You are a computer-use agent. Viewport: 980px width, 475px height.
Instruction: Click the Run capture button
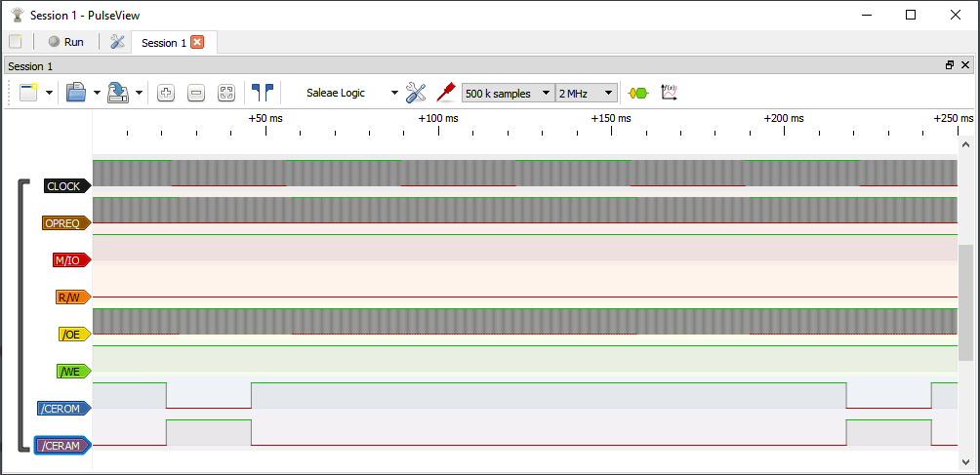point(65,42)
